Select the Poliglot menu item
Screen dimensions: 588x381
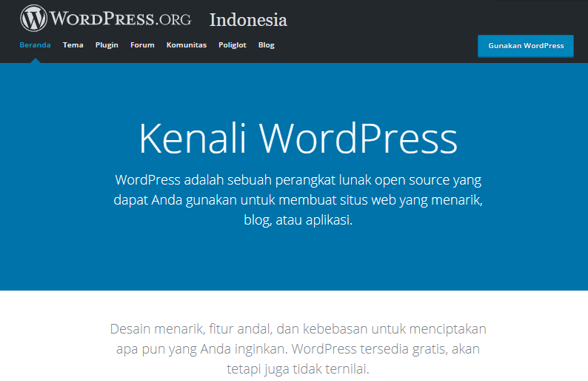tap(233, 45)
